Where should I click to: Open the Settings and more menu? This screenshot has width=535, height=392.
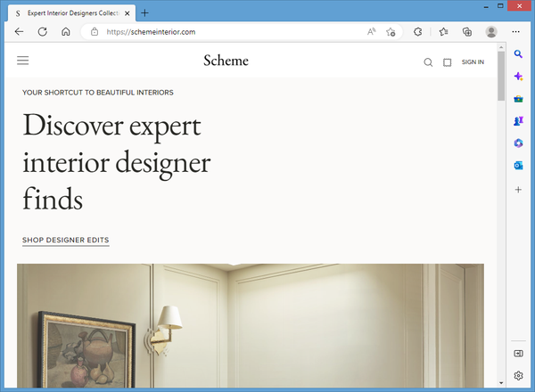(516, 32)
